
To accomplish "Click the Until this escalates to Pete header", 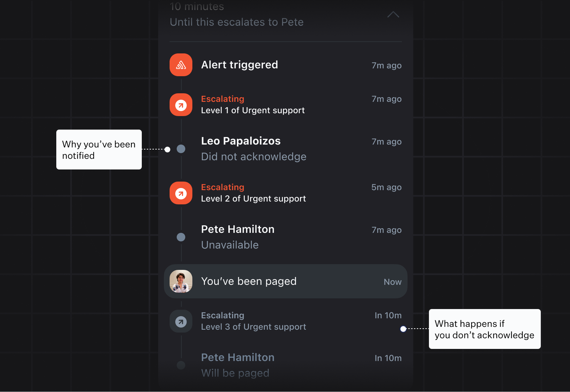I will pyautogui.click(x=237, y=22).
